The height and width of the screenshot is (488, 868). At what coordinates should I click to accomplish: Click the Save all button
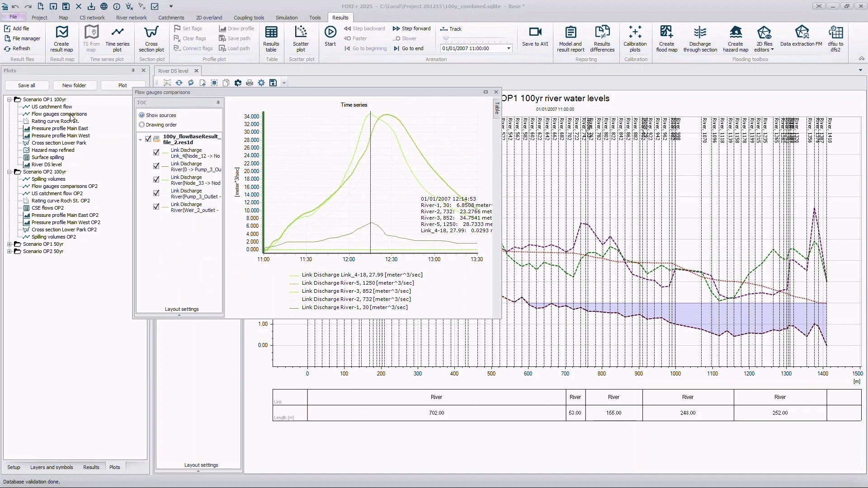[26, 85]
